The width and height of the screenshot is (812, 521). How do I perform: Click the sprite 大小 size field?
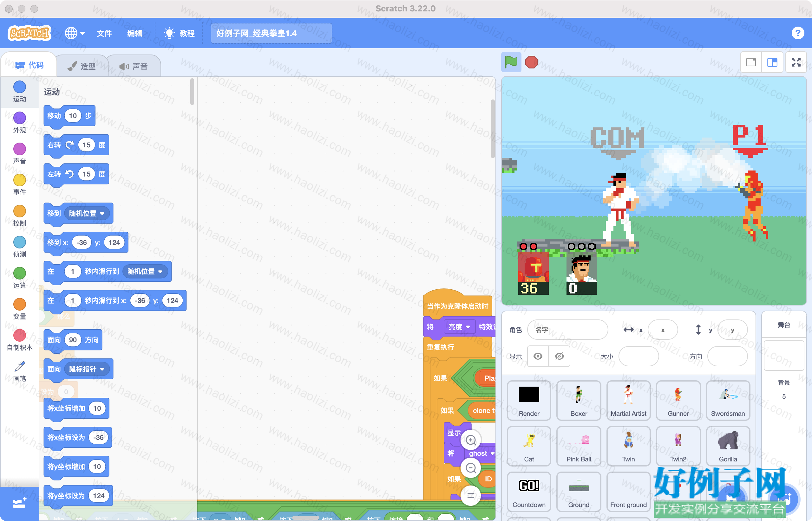pyautogui.click(x=638, y=356)
